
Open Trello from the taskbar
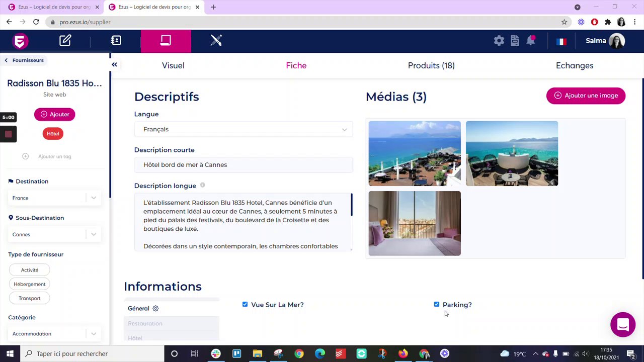point(236,354)
